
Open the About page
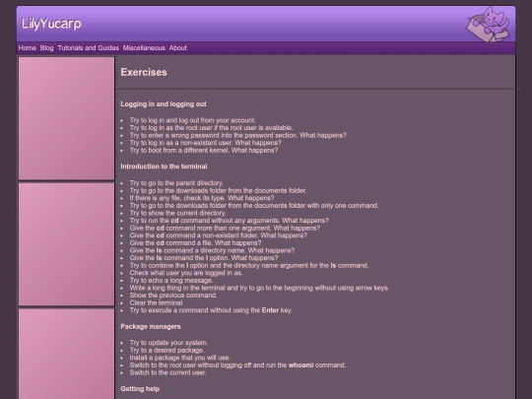click(x=177, y=48)
